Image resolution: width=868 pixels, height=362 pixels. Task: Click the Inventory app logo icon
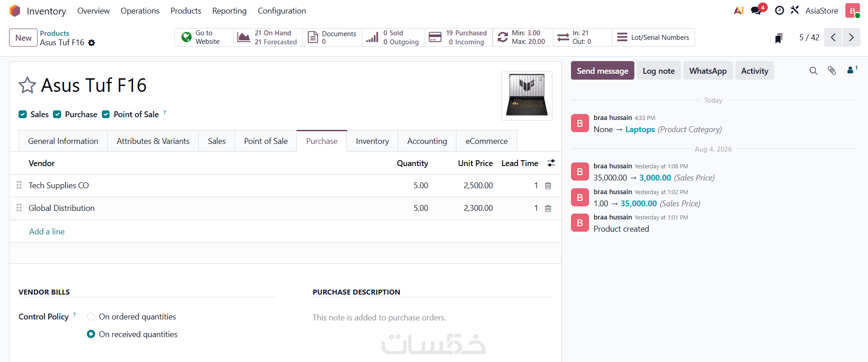click(15, 11)
